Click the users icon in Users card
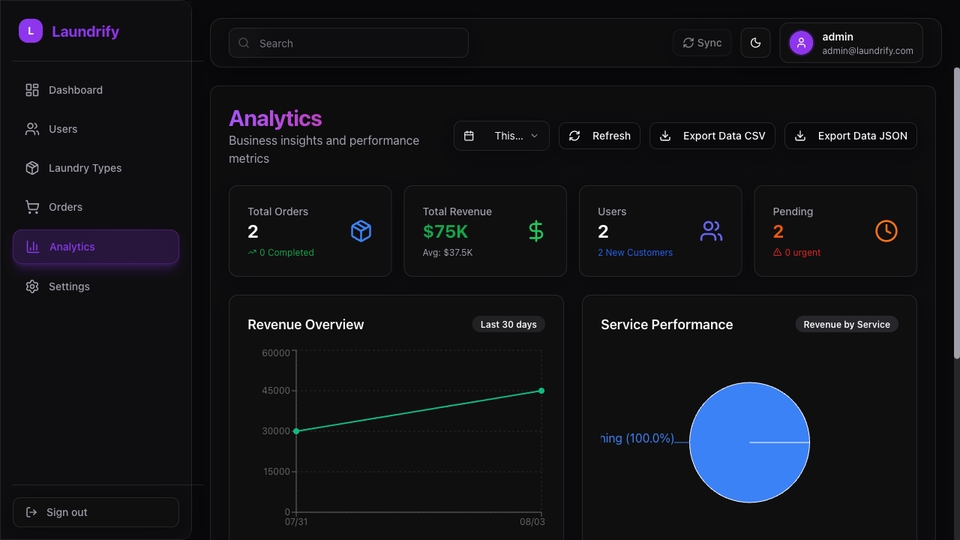 [711, 231]
